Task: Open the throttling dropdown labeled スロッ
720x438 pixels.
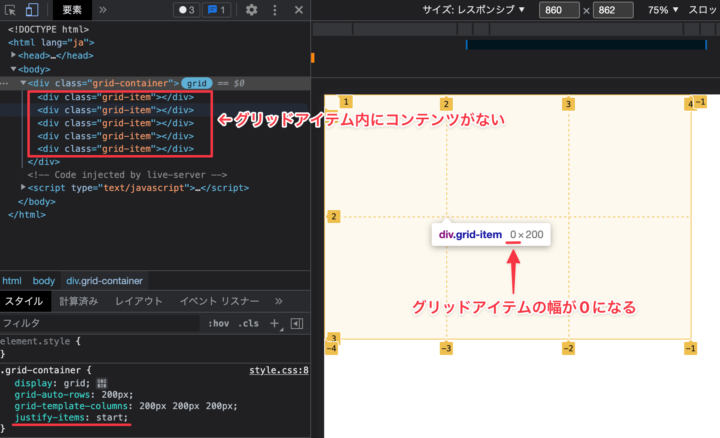Action: [703, 10]
